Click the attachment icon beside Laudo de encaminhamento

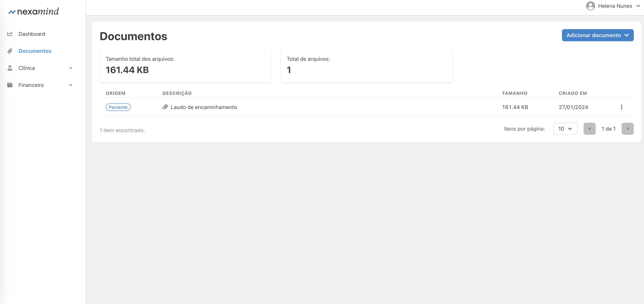pos(165,107)
